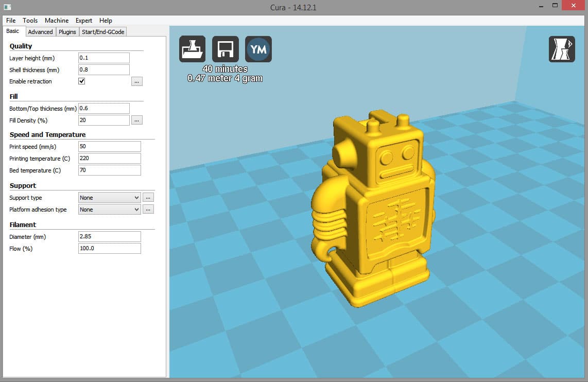
Task: Click the Layer height input field
Action: pyautogui.click(x=103, y=58)
